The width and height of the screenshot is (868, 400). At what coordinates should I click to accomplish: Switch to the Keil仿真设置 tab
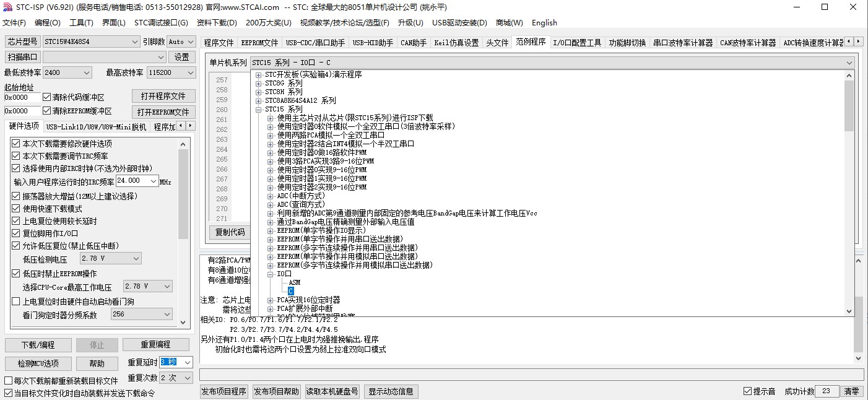[x=456, y=43]
